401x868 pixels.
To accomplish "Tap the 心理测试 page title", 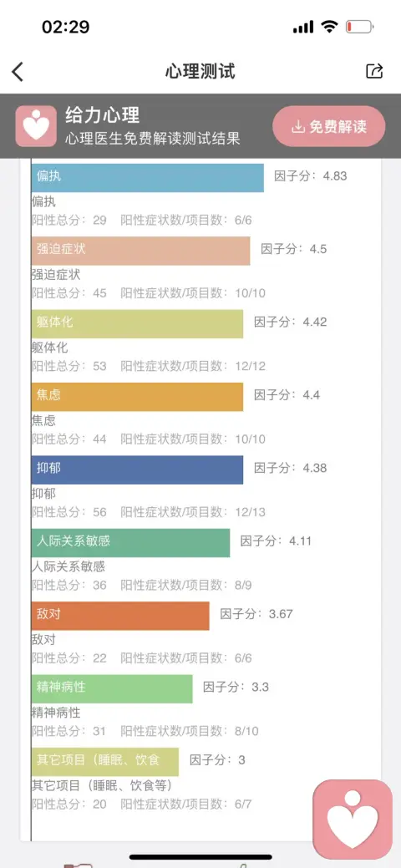I will tap(200, 71).
